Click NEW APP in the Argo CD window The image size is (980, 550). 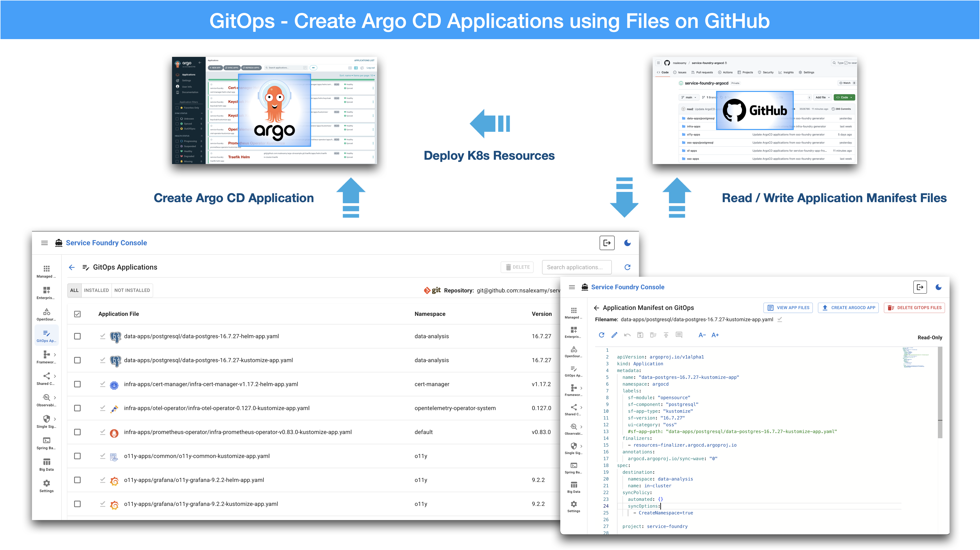(215, 68)
